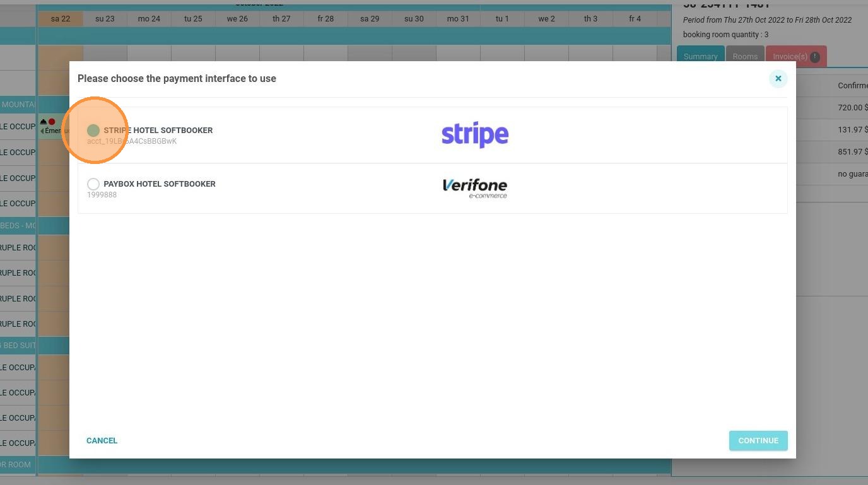Select the sa 22 calendar column header
The height and width of the screenshot is (485, 868).
(61, 19)
